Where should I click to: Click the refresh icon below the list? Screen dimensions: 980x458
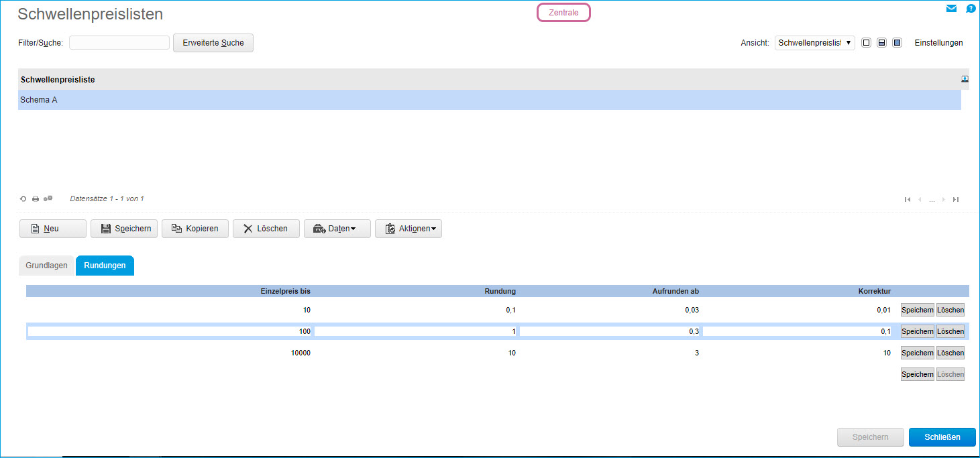23,199
